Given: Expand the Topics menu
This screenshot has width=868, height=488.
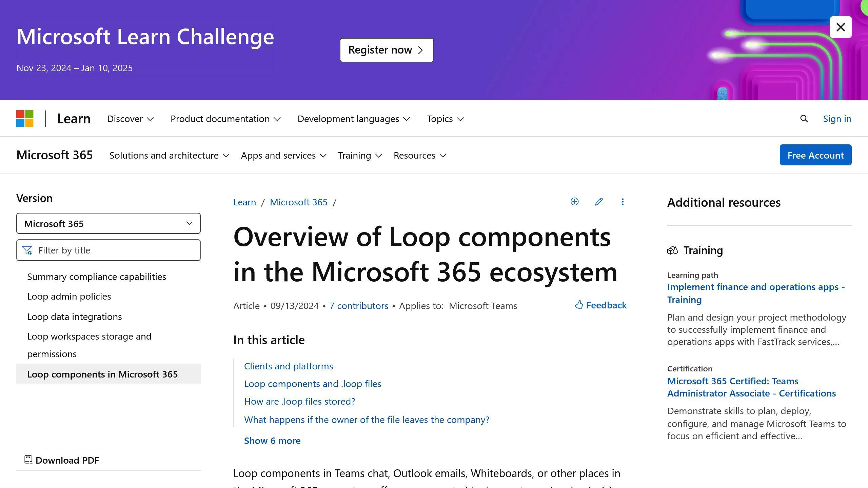Looking at the screenshot, I should coord(445,119).
